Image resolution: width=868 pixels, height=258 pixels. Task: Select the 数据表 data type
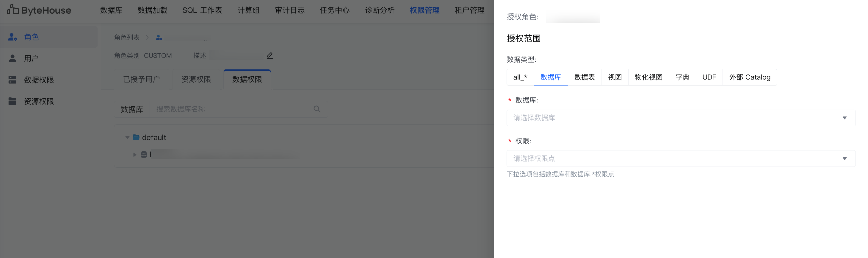click(585, 77)
